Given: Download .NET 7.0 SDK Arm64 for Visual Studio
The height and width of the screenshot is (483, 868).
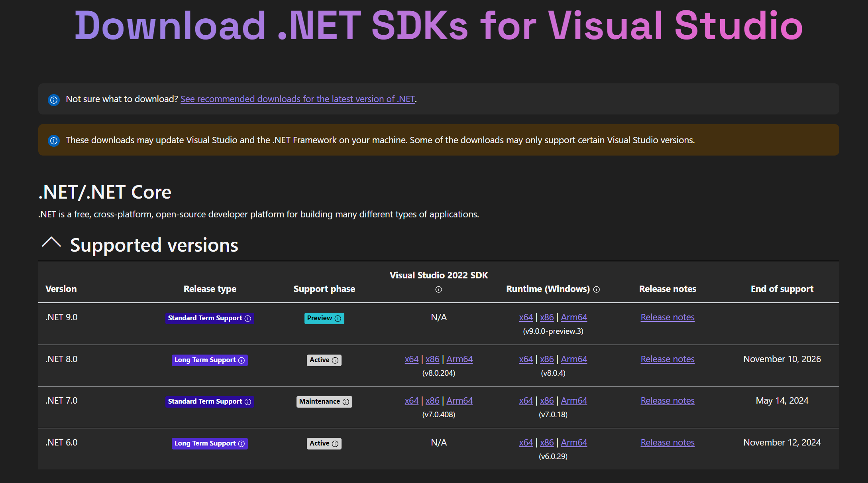Looking at the screenshot, I should pyautogui.click(x=460, y=400).
